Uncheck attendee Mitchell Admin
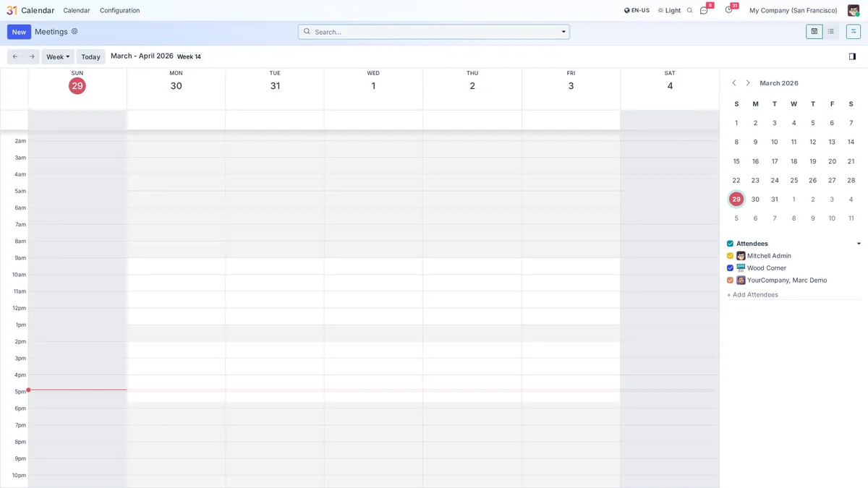This screenshot has height=488, width=868. click(730, 255)
